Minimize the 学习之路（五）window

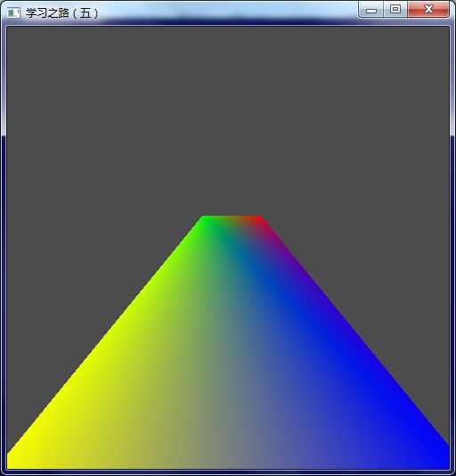(371, 10)
